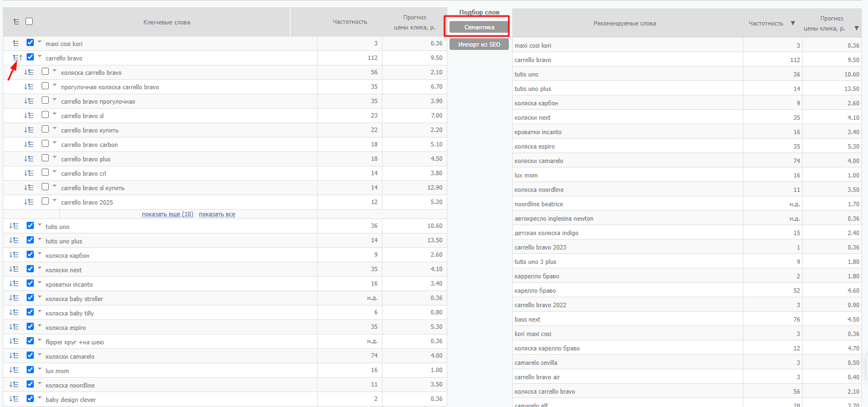Open dropdown arrow beside коляски next
868x407 pixels.
click(x=39, y=268)
